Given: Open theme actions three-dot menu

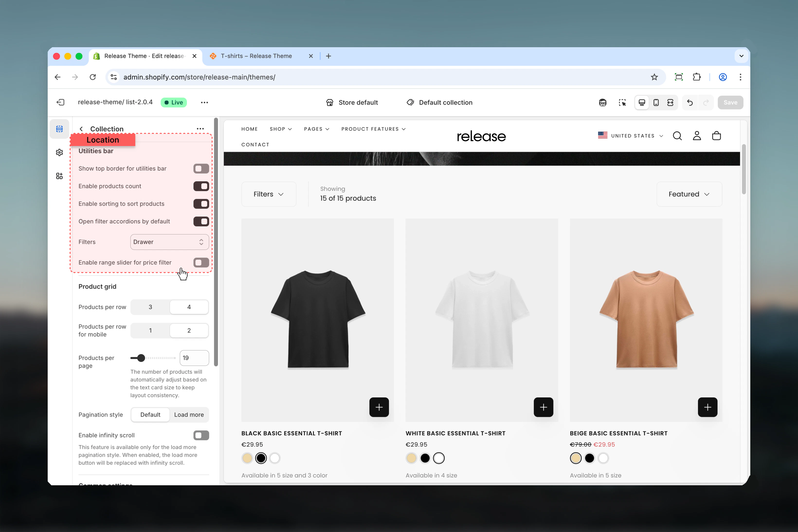Looking at the screenshot, I should coord(204,102).
